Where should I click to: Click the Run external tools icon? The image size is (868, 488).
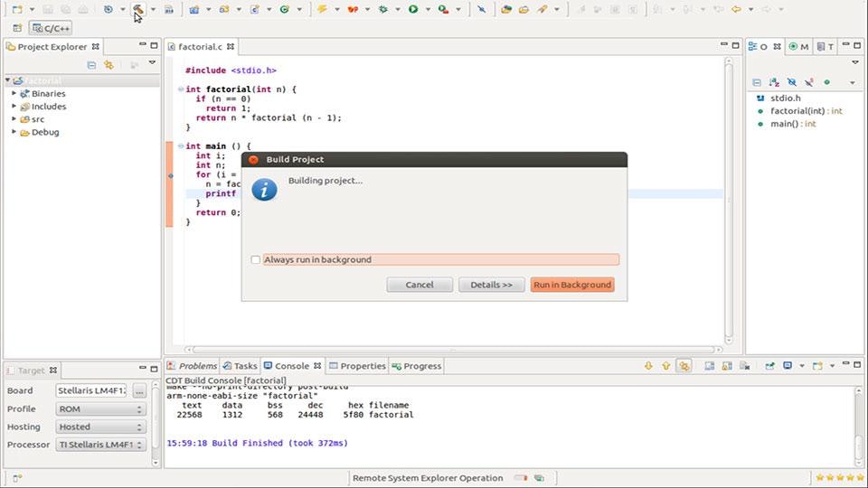tap(443, 9)
